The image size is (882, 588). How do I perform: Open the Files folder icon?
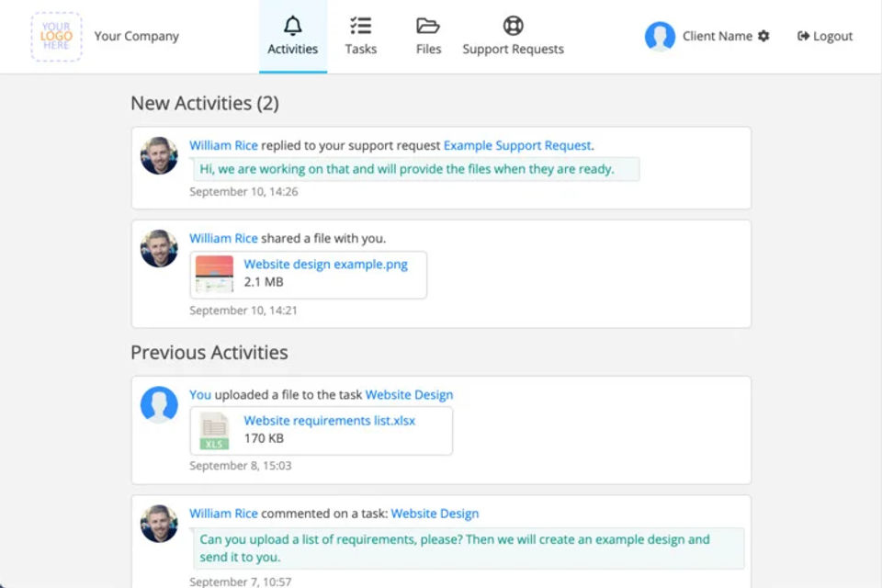428,26
